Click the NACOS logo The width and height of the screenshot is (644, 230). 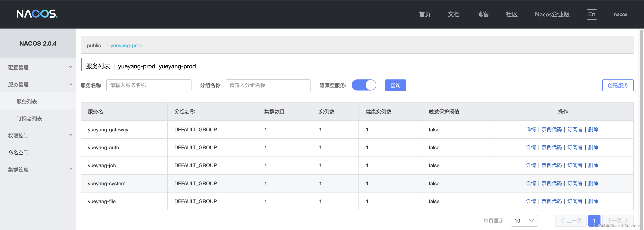[x=37, y=14]
